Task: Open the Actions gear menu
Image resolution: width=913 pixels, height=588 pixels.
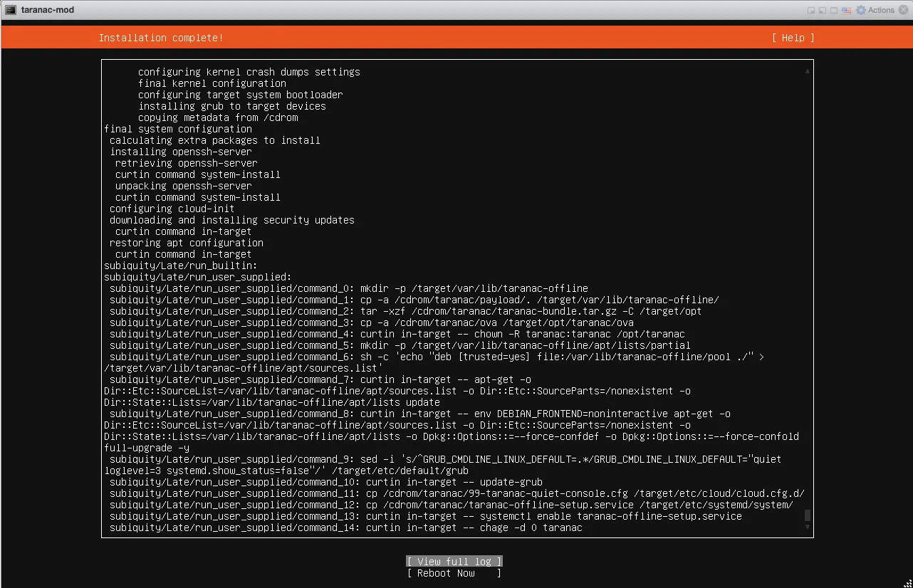Action: (875, 10)
